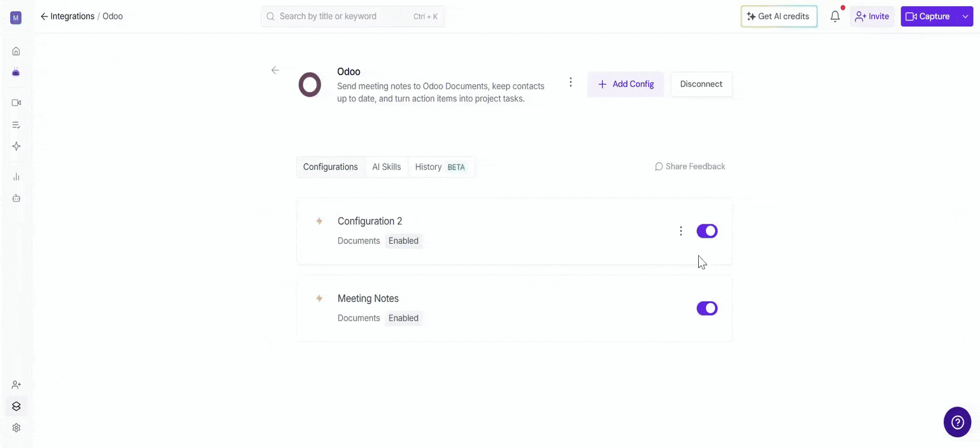The width and height of the screenshot is (980, 448).
Task: Click the Disconnect button
Action: coord(701,84)
